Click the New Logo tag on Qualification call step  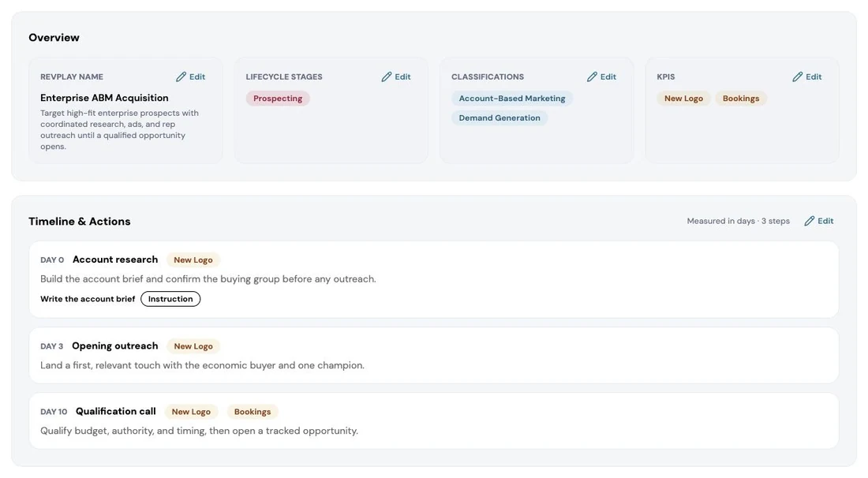pos(191,412)
